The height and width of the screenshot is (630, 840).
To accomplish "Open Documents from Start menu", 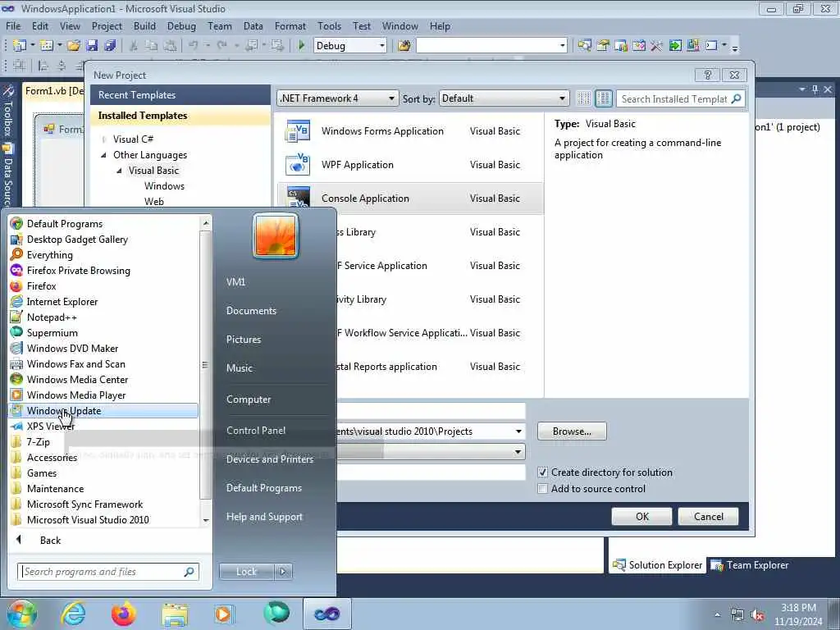I will 251,311.
